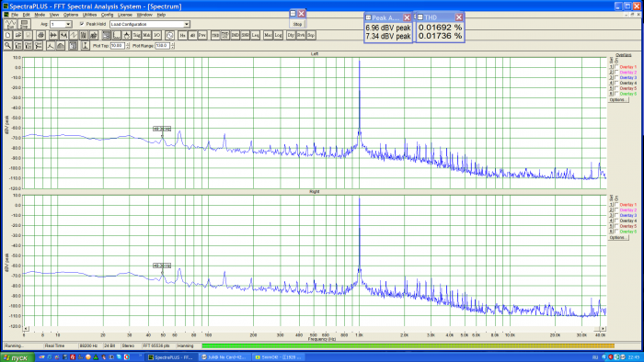Viewport: 644px width, 362px height.
Task: Select the magnifier zoom tool
Action: [7, 46]
